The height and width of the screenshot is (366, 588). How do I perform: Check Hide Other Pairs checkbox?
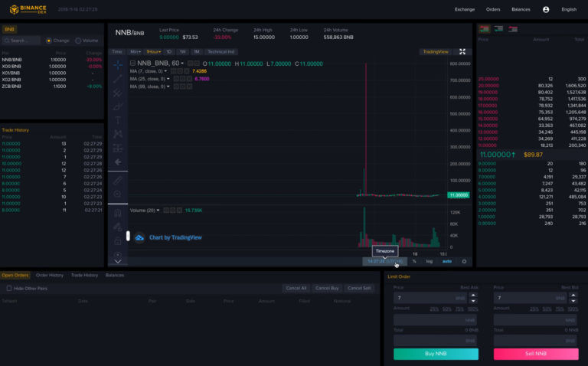point(9,289)
